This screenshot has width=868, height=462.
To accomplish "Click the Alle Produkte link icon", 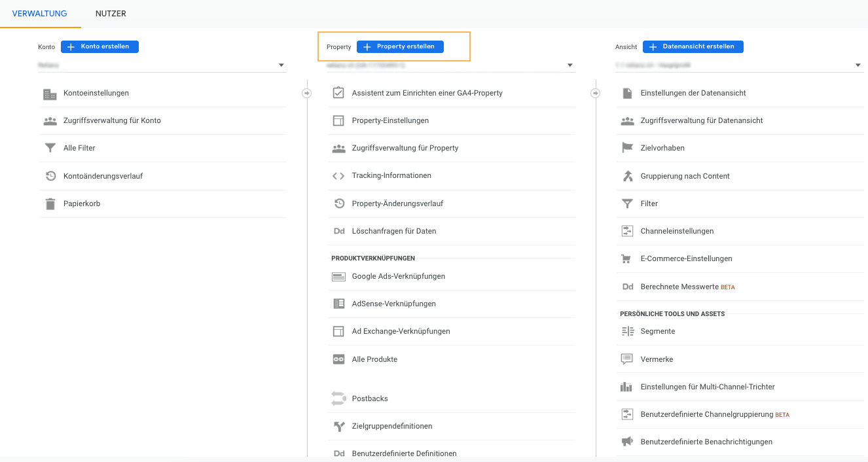I will point(338,359).
